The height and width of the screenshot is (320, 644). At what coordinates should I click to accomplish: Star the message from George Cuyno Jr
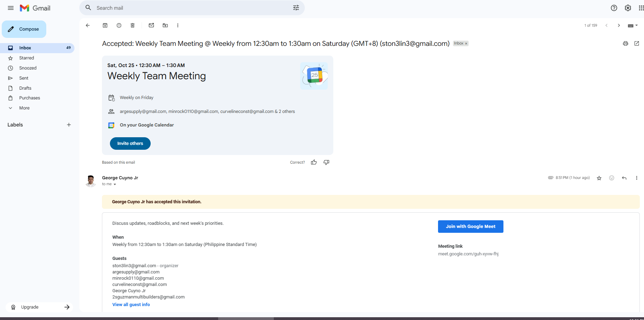(x=599, y=178)
